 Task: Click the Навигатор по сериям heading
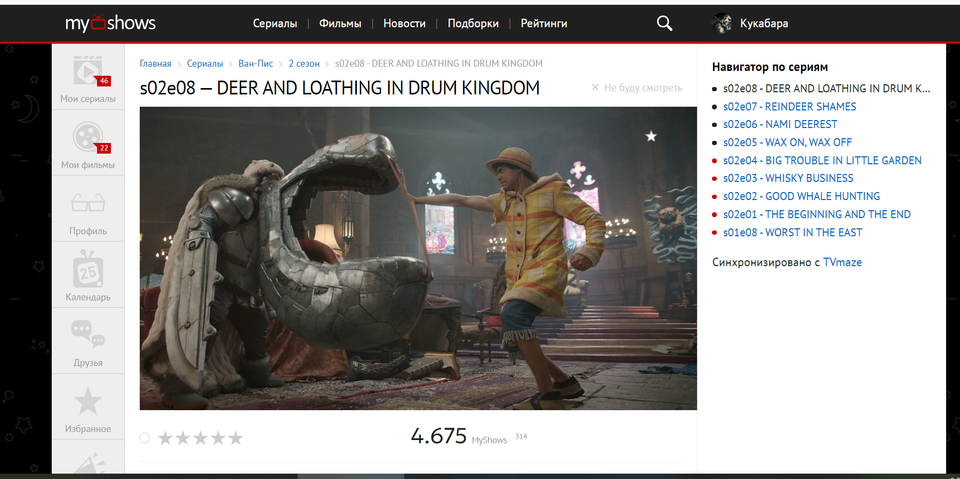[x=770, y=67]
